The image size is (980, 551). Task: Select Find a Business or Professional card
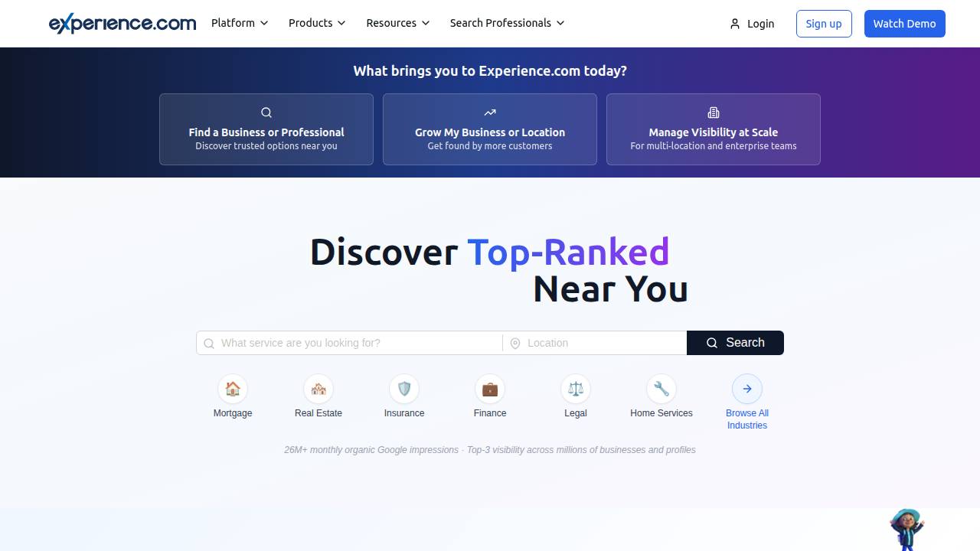[266, 129]
